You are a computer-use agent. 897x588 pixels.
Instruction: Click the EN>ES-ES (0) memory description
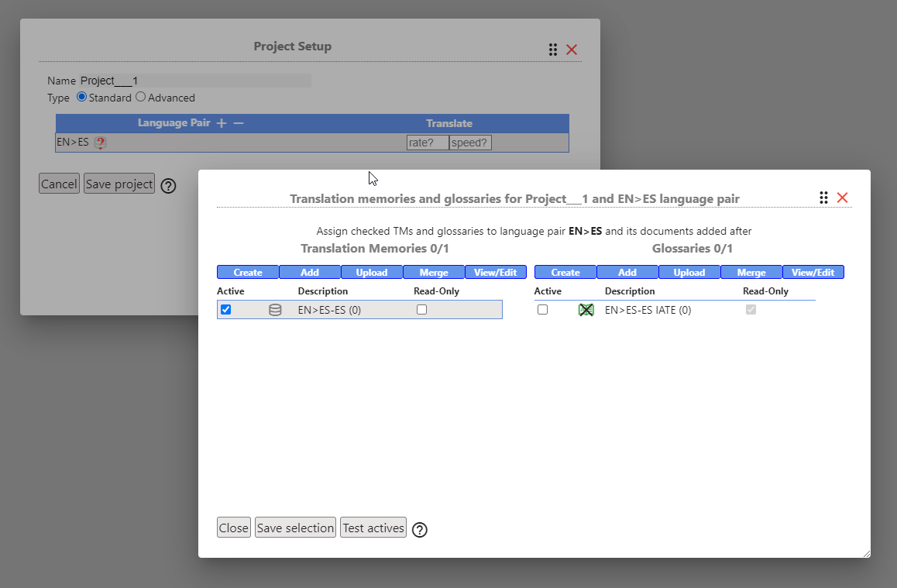pos(329,310)
